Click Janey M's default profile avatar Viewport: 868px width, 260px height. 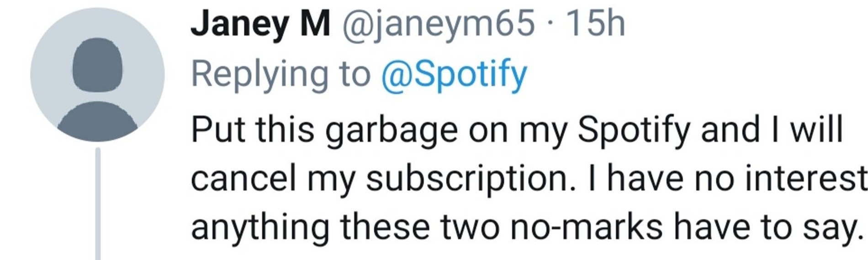97,74
